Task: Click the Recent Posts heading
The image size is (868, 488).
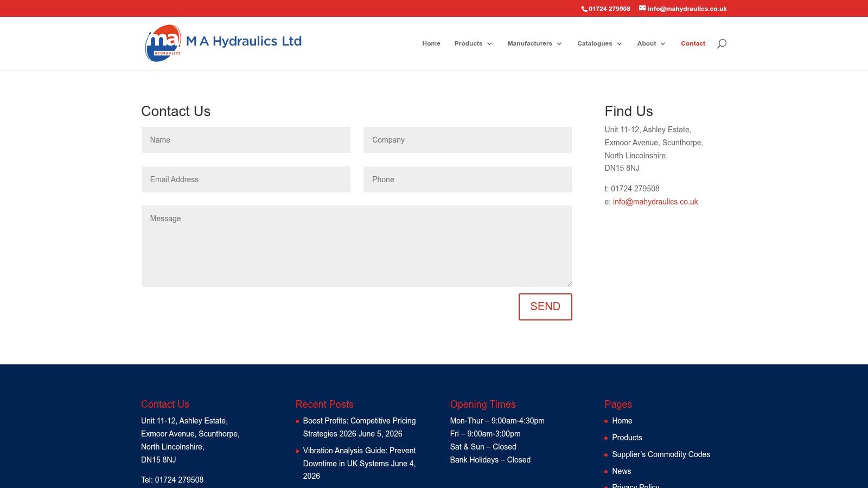Action: (324, 404)
